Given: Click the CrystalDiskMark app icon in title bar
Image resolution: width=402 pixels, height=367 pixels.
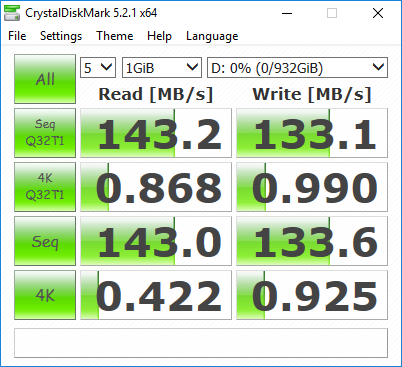Looking at the screenshot, I should tap(12, 13).
